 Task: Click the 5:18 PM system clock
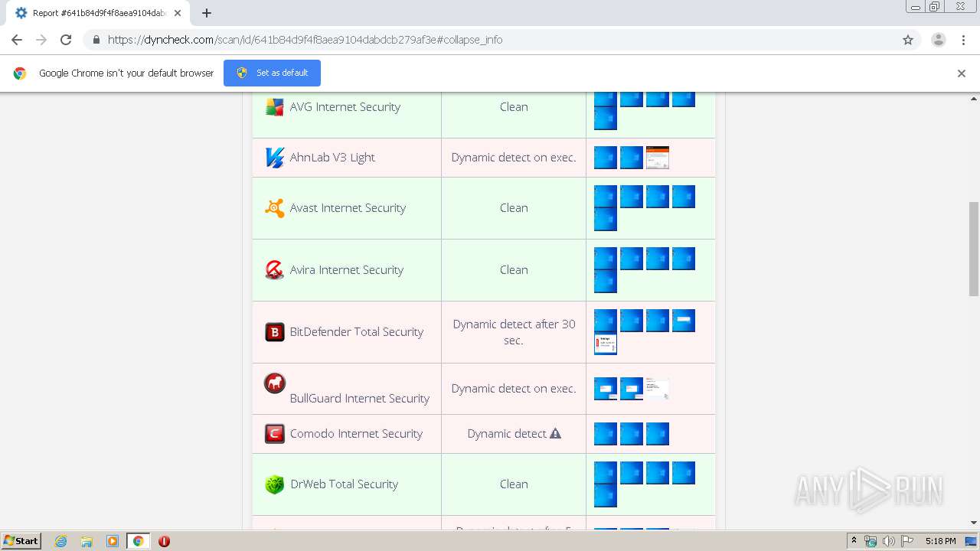coord(940,541)
